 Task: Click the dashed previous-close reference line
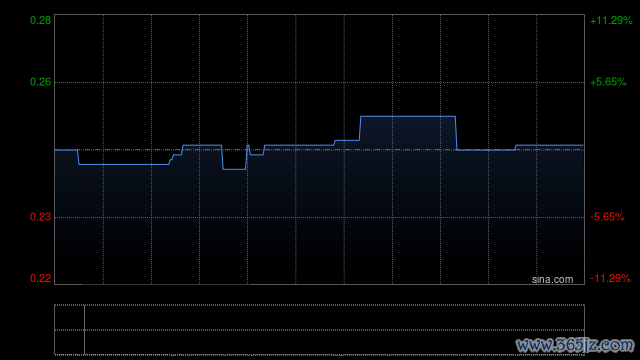pos(319,150)
